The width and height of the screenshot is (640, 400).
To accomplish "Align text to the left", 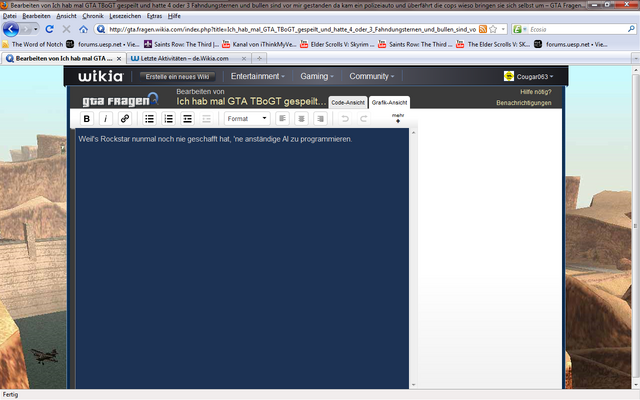I will (x=282, y=119).
